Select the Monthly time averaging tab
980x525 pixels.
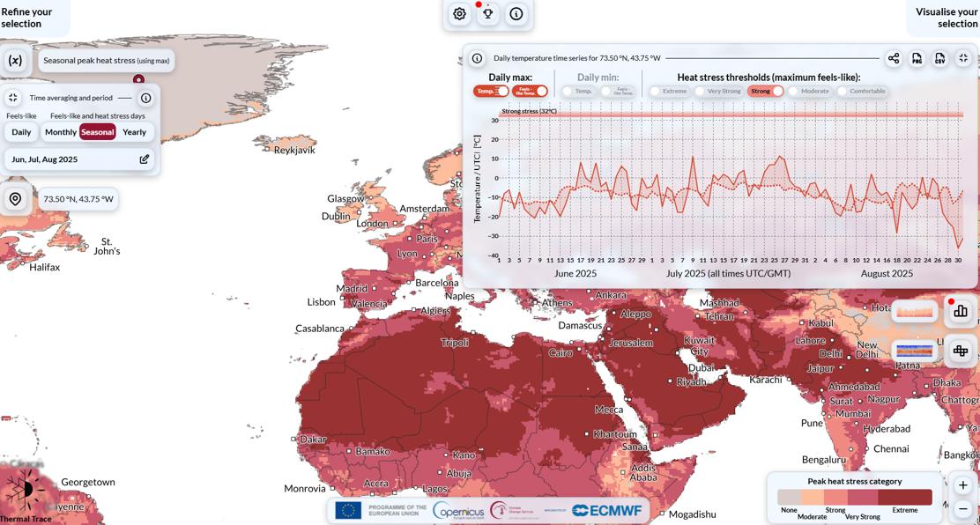62,131
